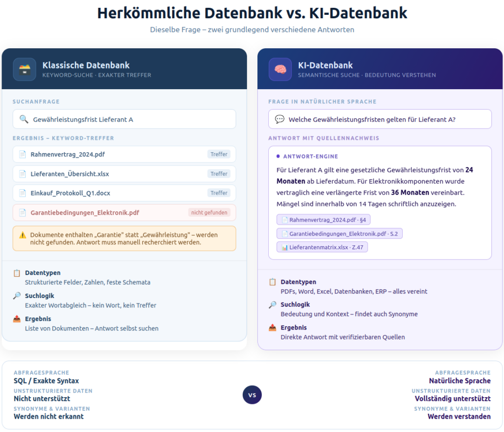
Task: Click Treffer badge on Rahmenvertrag_2024.pdf
Action: click(x=219, y=154)
